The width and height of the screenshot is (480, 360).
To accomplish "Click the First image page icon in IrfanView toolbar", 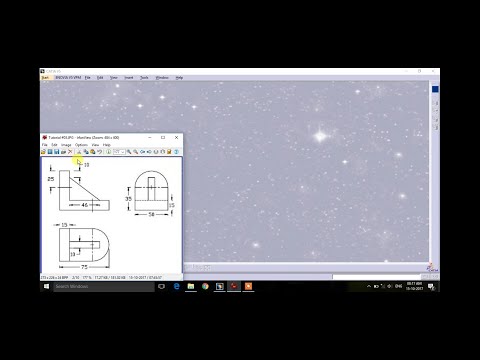I will (x=156, y=152).
